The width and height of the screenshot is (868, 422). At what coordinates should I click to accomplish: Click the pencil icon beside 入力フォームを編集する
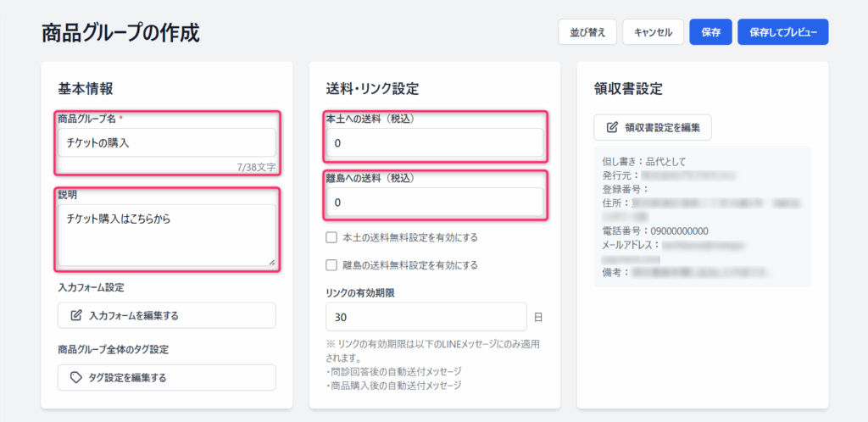[x=76, y=315]
